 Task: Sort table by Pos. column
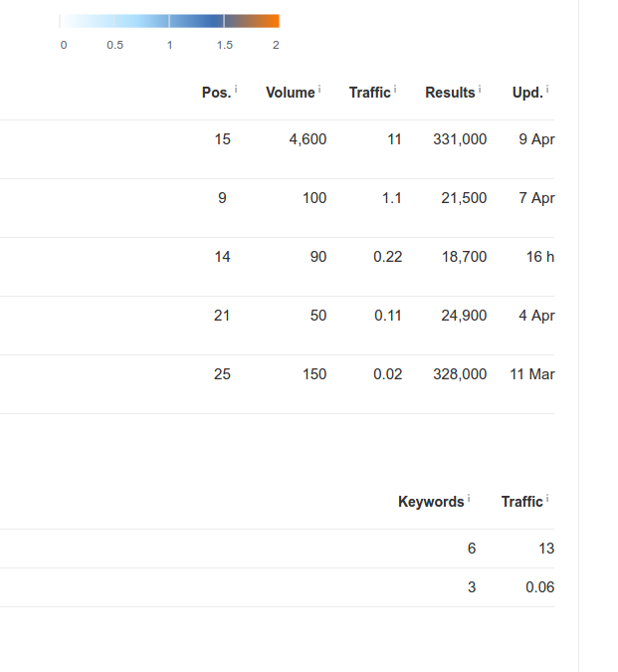216,93
